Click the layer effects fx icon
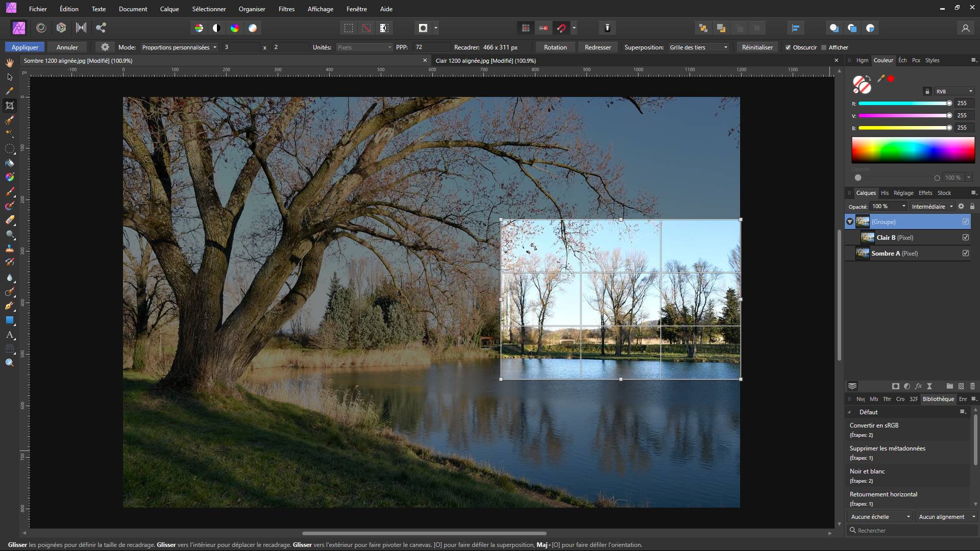 pyautogui.click(x=918, y=386)
